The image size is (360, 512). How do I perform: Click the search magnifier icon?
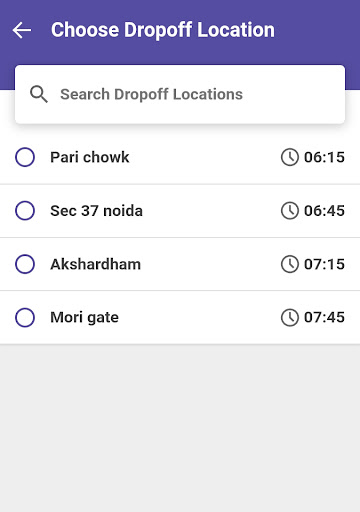pyautogui.click(x=39, y=94)
